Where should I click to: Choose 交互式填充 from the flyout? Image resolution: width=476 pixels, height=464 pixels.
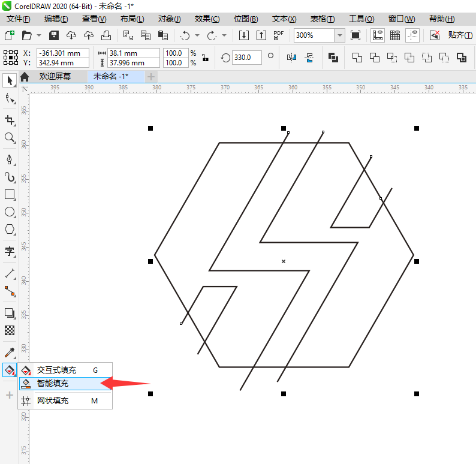pos(65,370)
